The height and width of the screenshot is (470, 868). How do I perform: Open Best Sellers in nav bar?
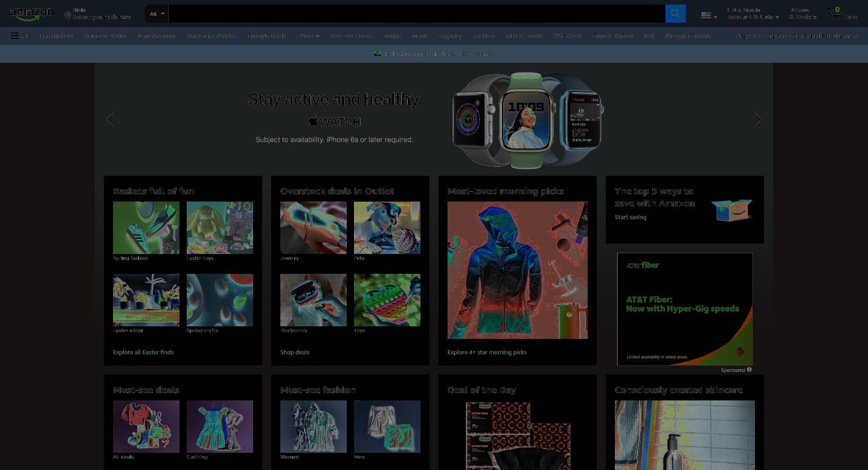56,36
